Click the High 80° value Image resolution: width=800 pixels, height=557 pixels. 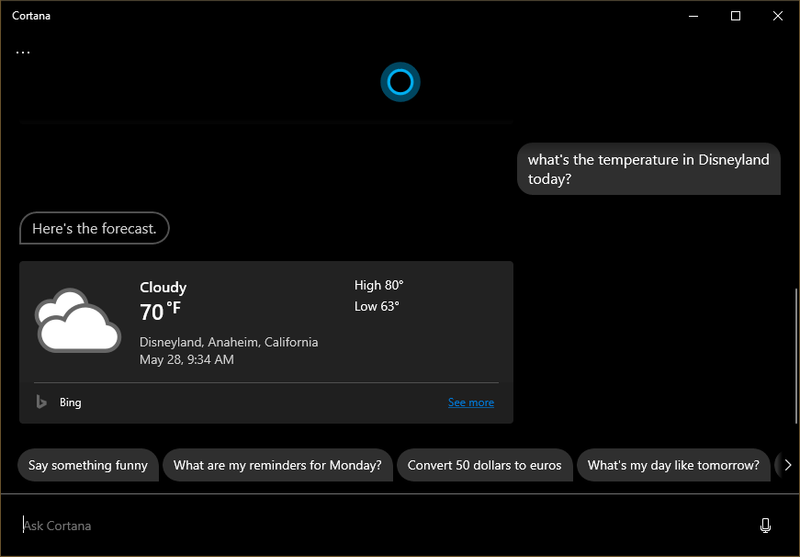(x=379, y=285)
